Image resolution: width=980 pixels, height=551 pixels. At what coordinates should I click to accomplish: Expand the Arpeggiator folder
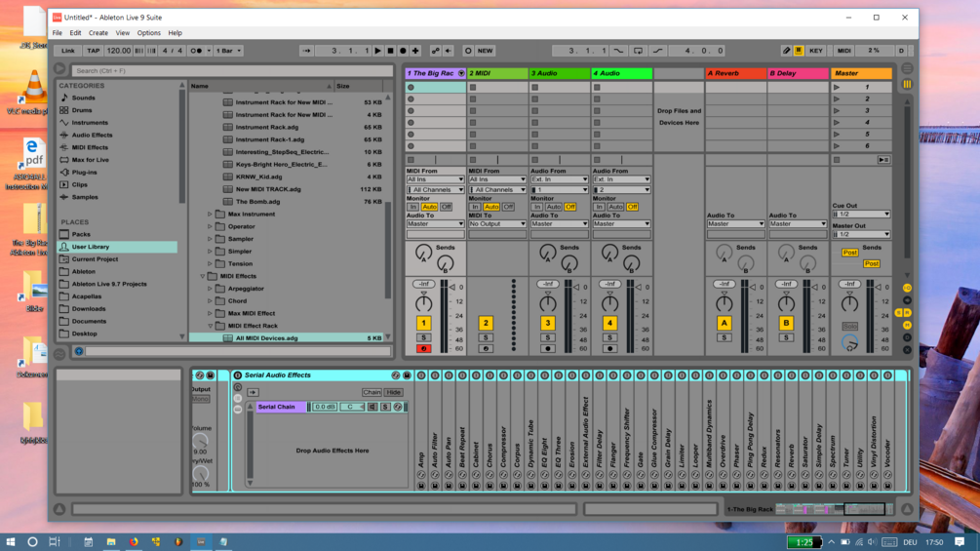click(x=210, y=289)
